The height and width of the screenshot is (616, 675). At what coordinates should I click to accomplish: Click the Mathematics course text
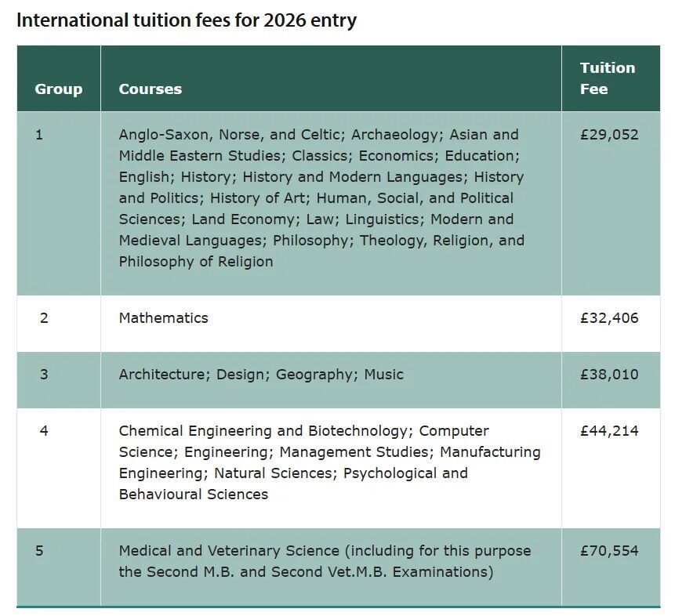163,318
